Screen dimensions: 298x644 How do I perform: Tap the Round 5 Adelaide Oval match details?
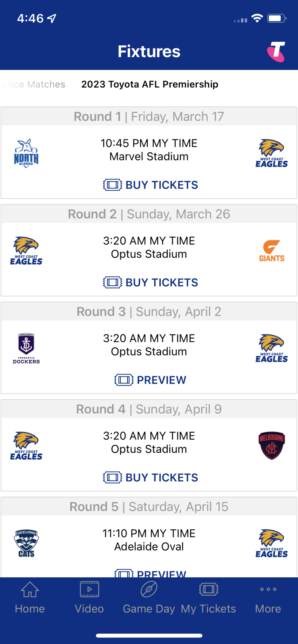coord(149,540)
